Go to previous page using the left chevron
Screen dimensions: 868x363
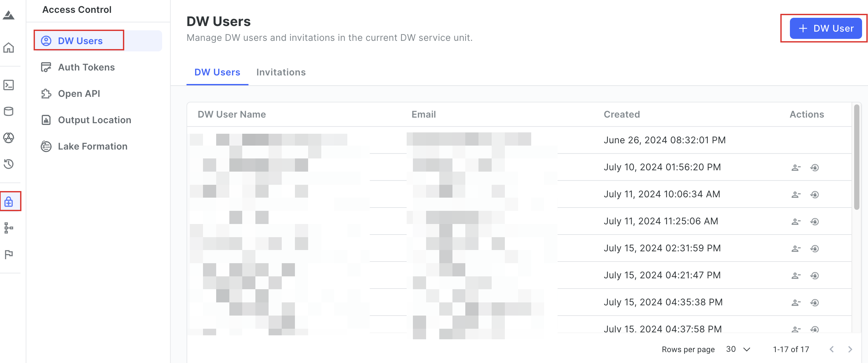[x=832, y=349]
